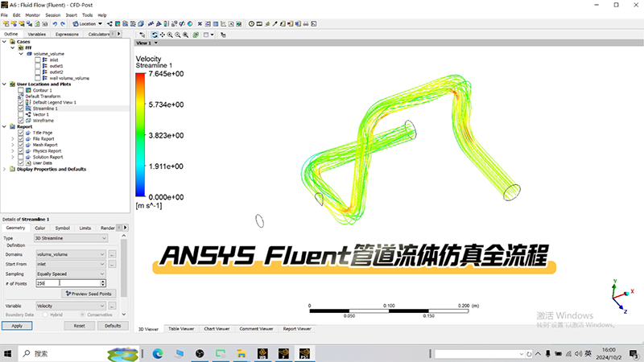The image size is (644, 362).
Task: Click the Legend insert icon in toolbar
Action: [167, 24]
